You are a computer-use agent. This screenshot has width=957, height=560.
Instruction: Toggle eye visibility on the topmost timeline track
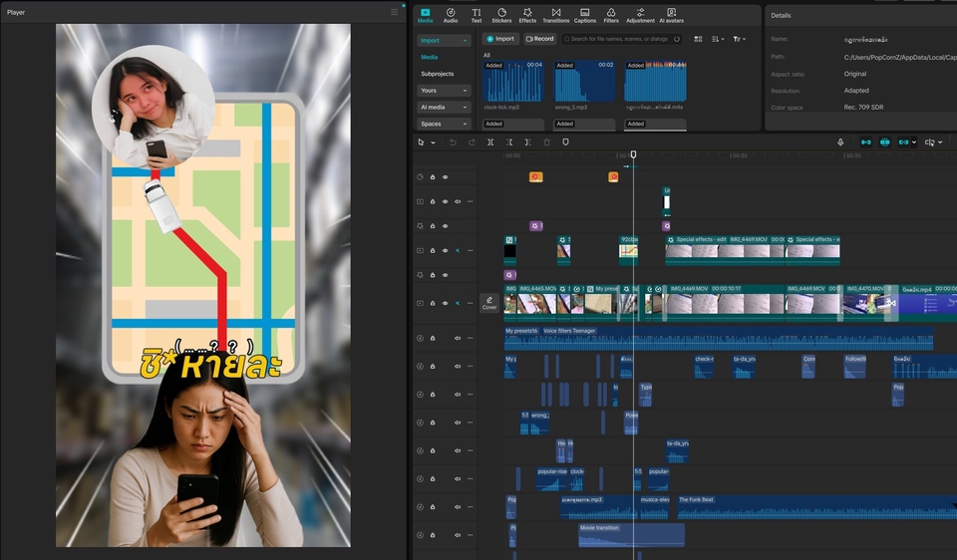point(445,177)
